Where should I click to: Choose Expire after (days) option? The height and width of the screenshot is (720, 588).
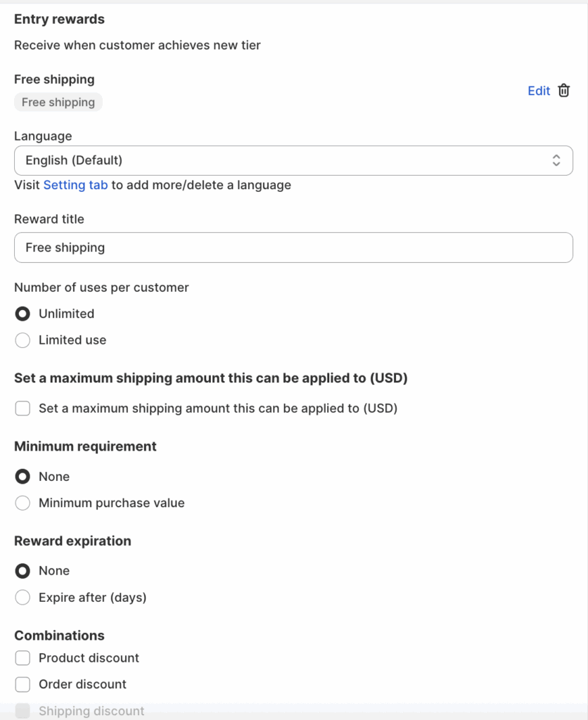(x=23, y=598)
